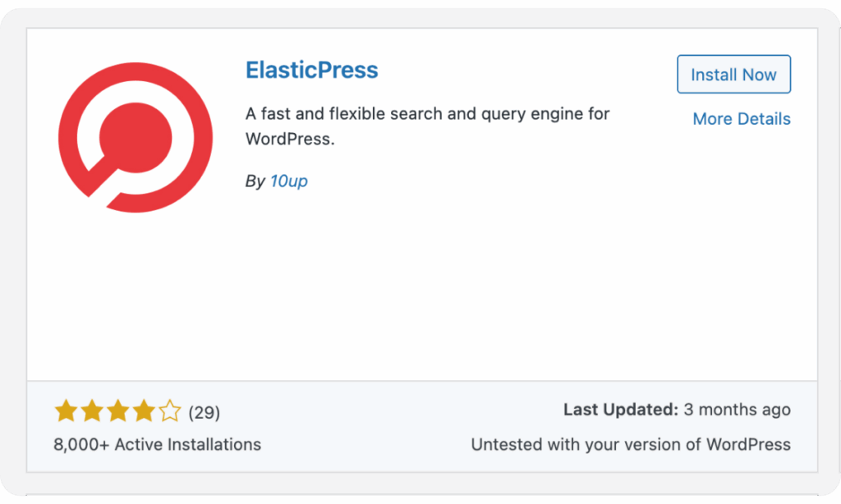Open the More Details link
This screenshot has height=504, width=841.
click(x=741, y=118)
